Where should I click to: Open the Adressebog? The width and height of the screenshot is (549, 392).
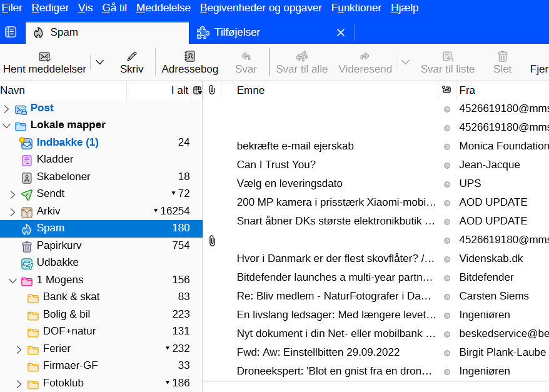click(189, 63)
